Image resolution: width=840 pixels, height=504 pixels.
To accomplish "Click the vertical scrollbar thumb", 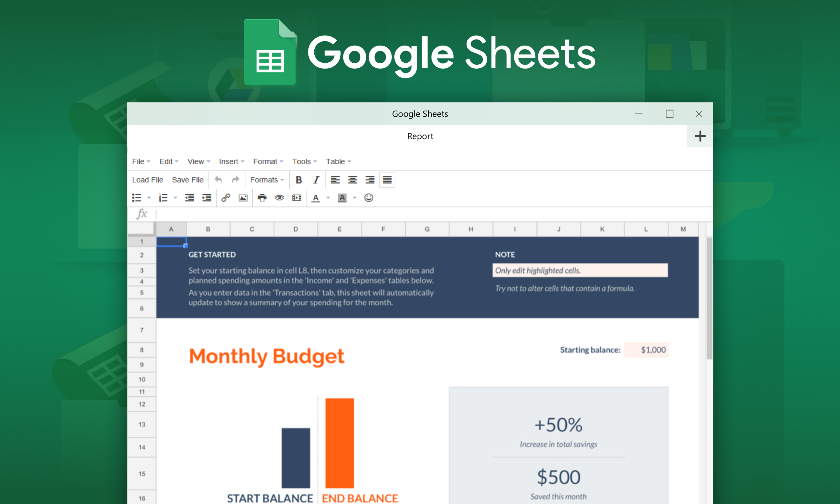I will [709, 298].
